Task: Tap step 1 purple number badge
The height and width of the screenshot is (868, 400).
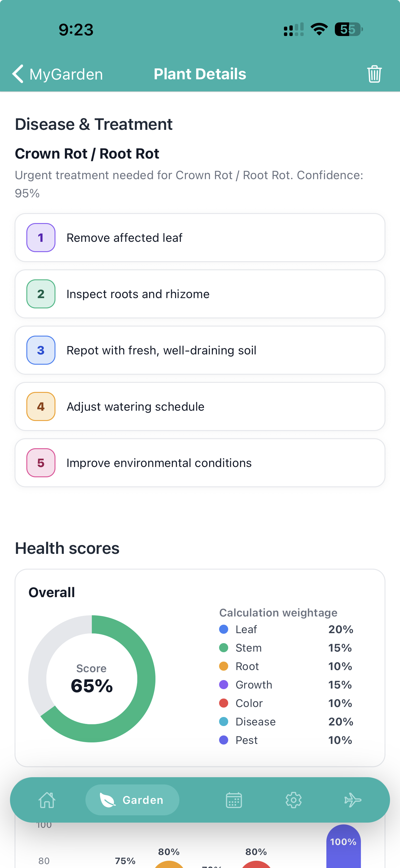Action: tap(41, 238)
